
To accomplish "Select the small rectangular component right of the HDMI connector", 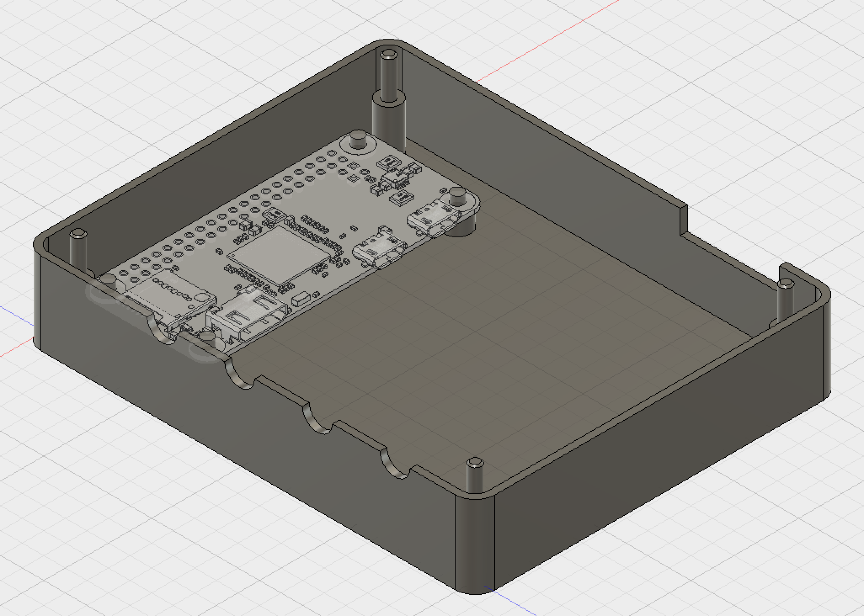I will (301, 299).
